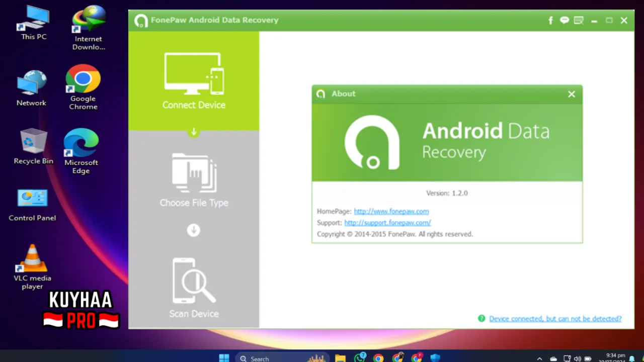Click the volume speaker tray icon
Screen dimensions: 644x362
point(577,358)
